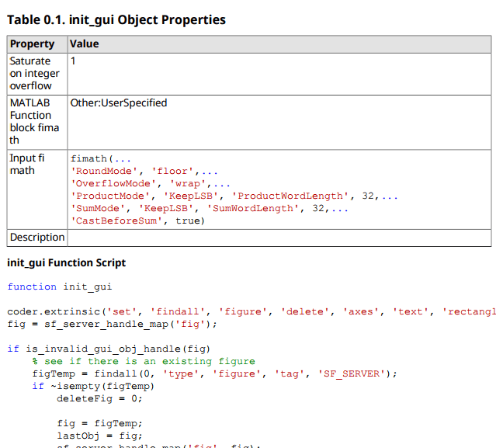Click the 'function' keyword in the script
This screenshot has height=448, width=496.
click(32, 287)
